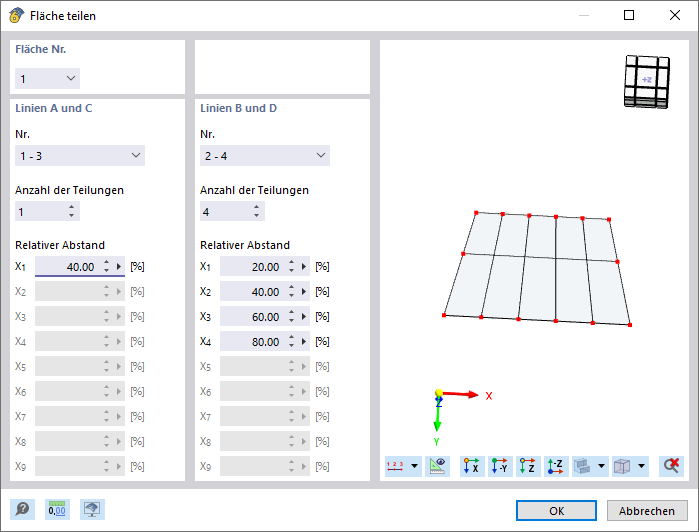Click the view navigation cube

(x=647, y=81)
